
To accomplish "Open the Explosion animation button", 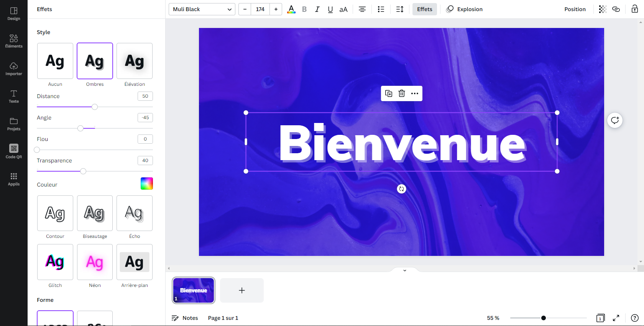I will point(465,9).
